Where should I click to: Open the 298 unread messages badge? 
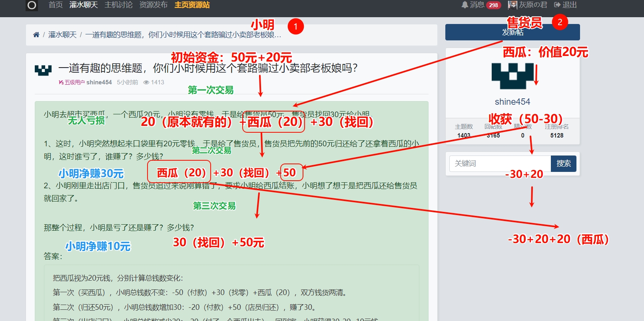[x=494, y=5]
